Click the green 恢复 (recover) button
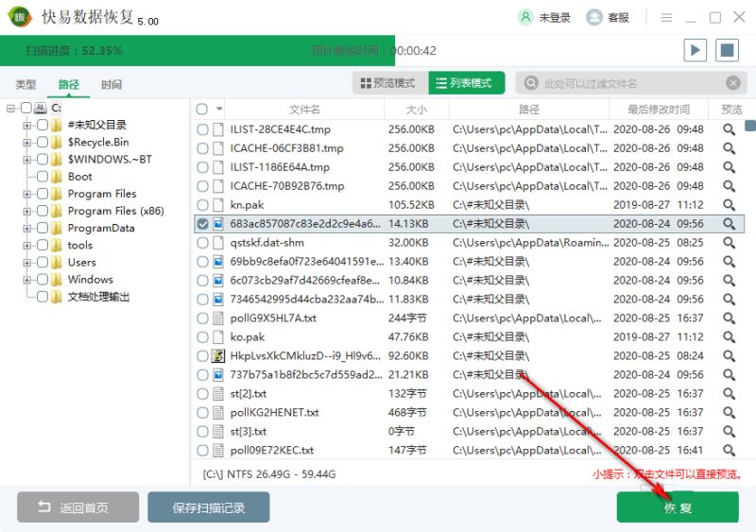756x532 pixels. pos(677,507)
